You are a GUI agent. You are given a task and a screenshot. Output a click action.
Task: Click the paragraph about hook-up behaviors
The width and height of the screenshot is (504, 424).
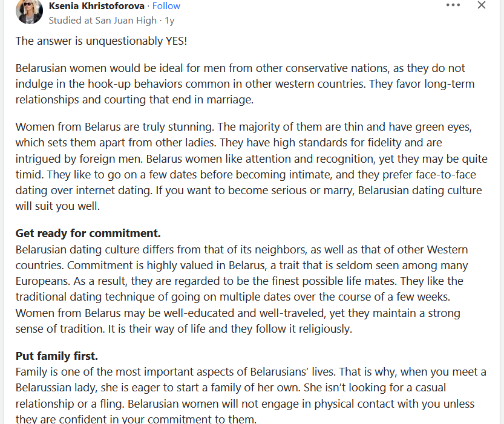point(242,83)
